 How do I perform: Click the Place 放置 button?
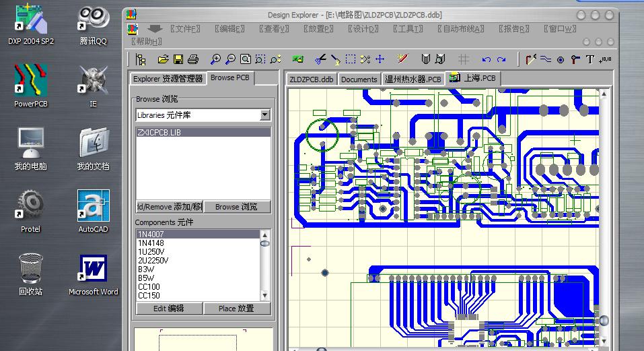click(x=236, y=309)
